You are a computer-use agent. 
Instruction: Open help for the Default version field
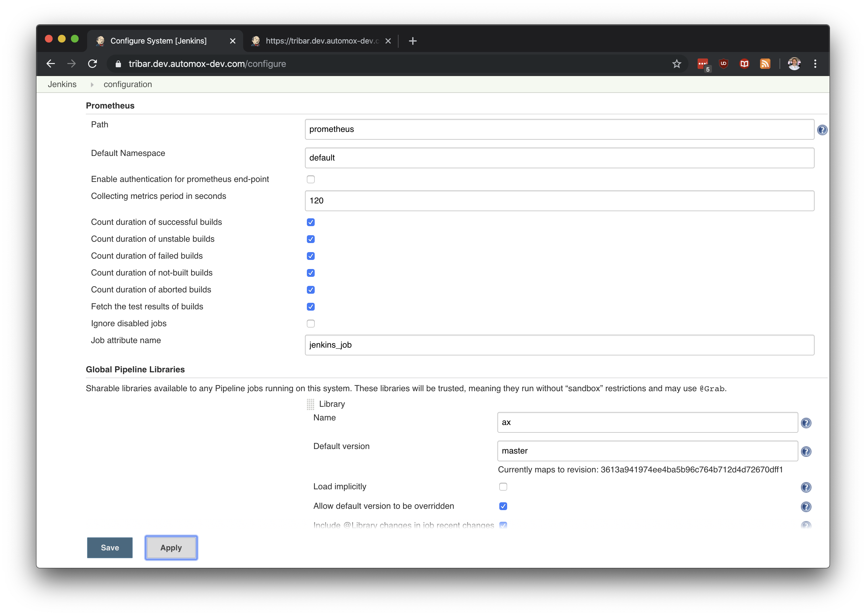tap(806, 451)
